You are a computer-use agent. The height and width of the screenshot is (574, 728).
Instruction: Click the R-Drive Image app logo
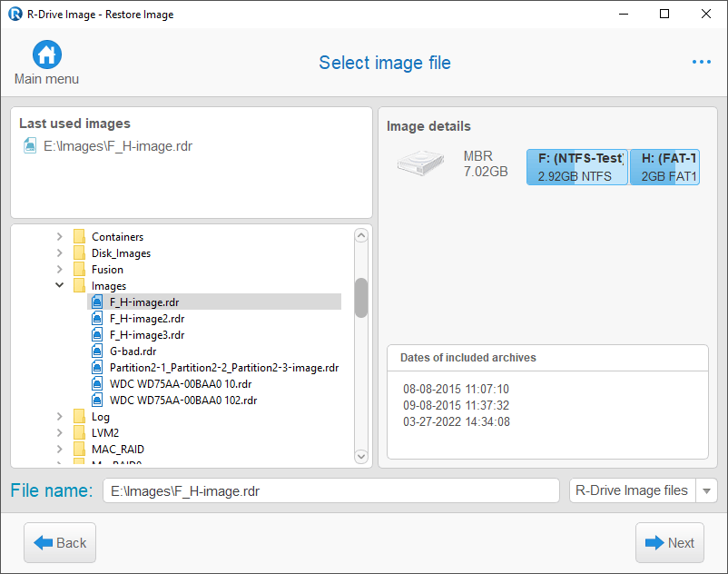[x=15, y=14]
